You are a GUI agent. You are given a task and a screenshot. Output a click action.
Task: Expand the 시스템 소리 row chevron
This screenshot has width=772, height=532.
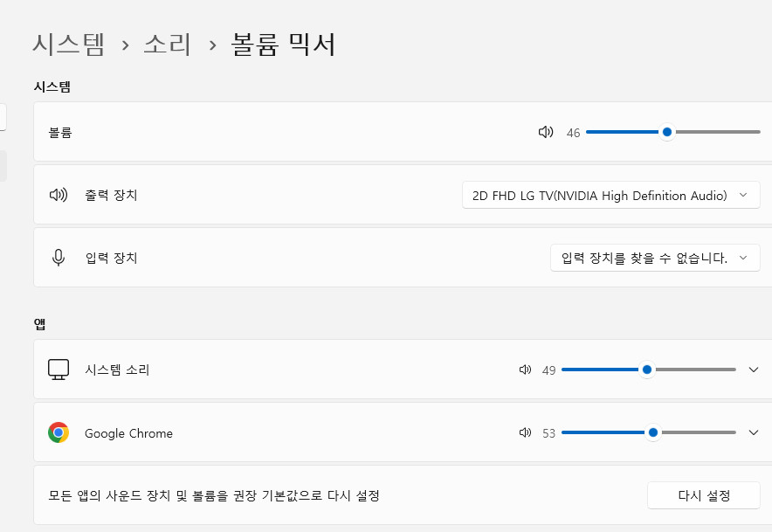point(753,370)
